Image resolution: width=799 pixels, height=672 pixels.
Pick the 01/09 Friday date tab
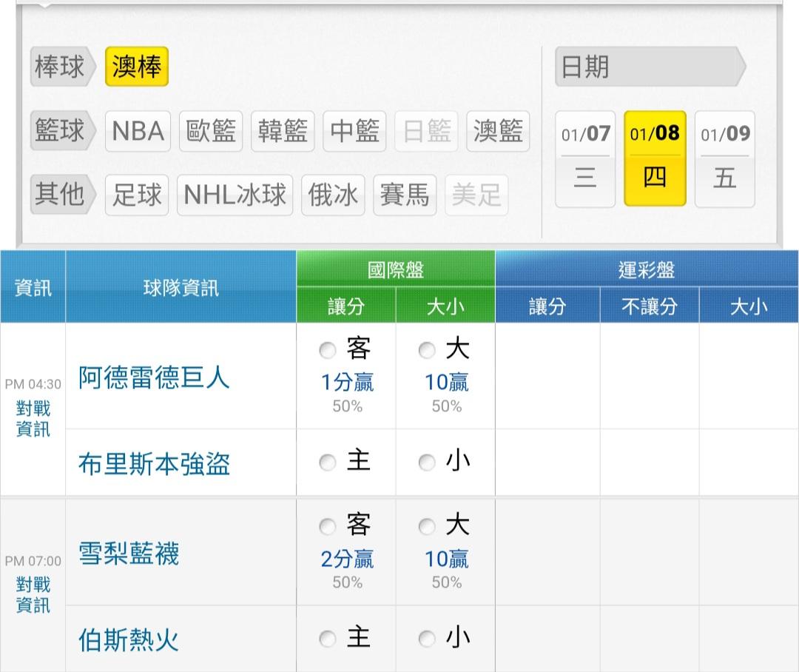pos(725,158)
